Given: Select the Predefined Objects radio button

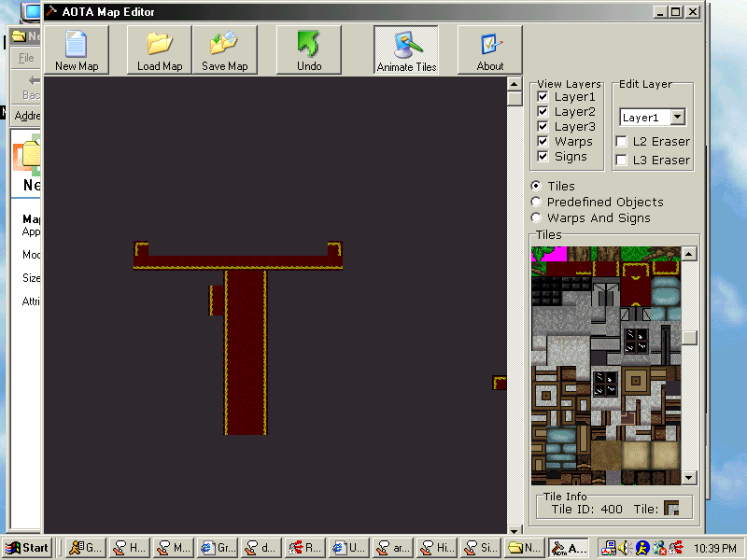Looking at the screenshot, I should click(536, 202).
